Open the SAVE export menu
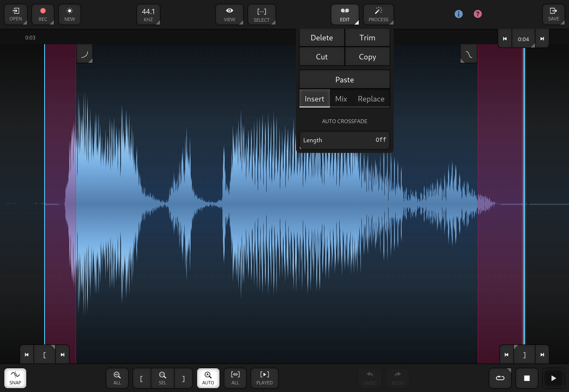Image resolution: width=569 pixels, height=392 pixels. tap(554, 14)
